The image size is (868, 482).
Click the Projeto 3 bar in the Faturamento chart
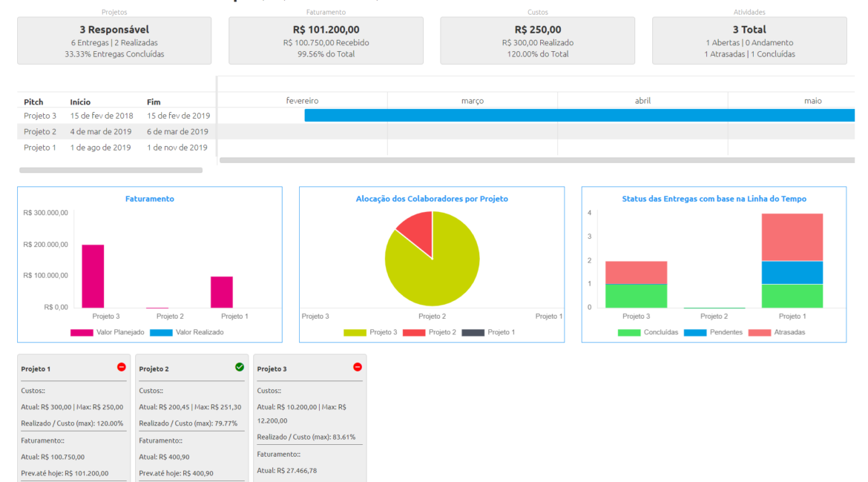click(93, 276)
